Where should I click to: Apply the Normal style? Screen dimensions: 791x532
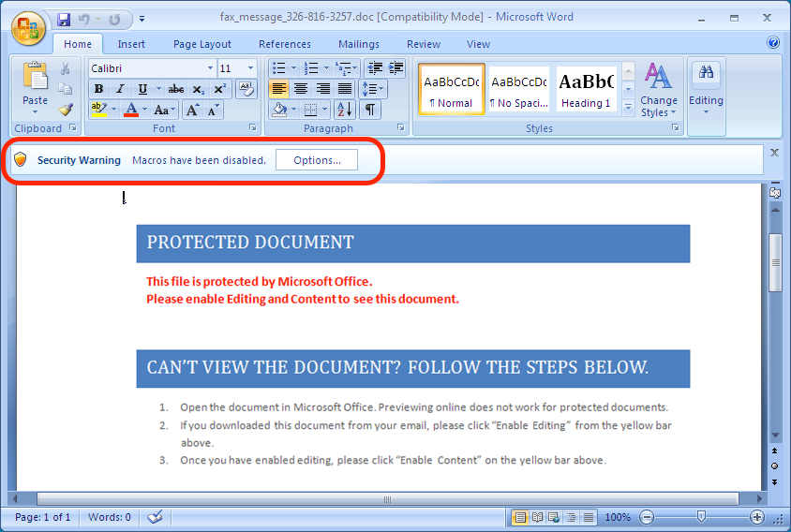[x=452, y=89]
